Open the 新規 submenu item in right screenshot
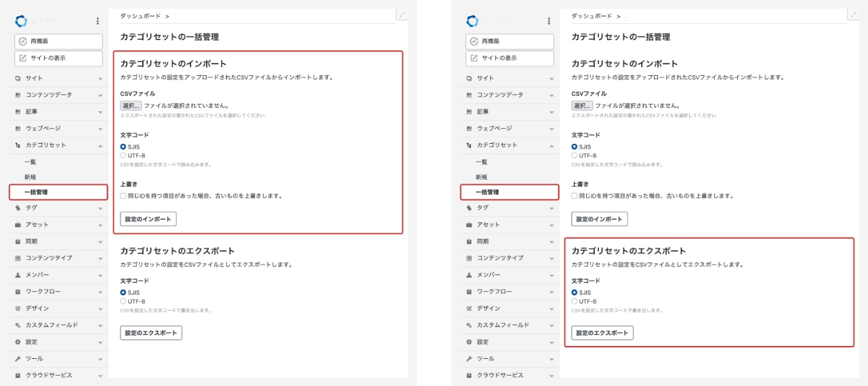 point(482,177)
